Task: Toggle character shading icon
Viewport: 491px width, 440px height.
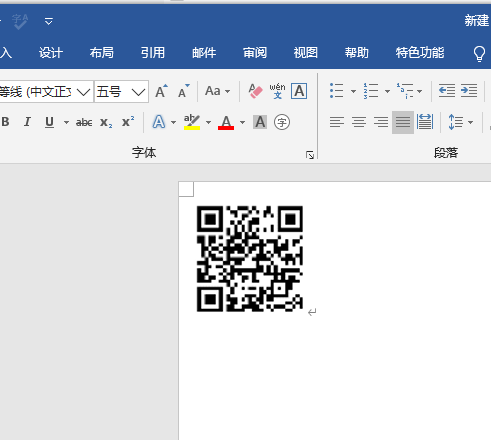Action: (x=260, y=122)
